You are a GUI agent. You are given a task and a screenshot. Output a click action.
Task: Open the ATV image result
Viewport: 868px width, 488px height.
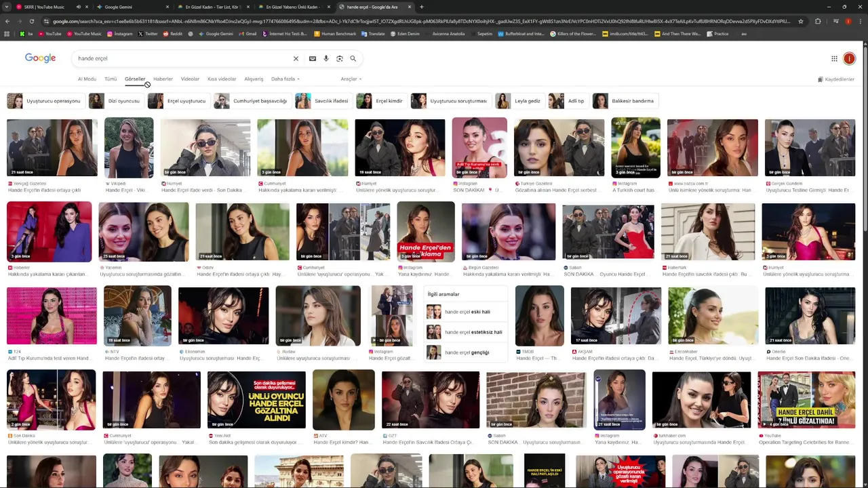pos(344,400)
